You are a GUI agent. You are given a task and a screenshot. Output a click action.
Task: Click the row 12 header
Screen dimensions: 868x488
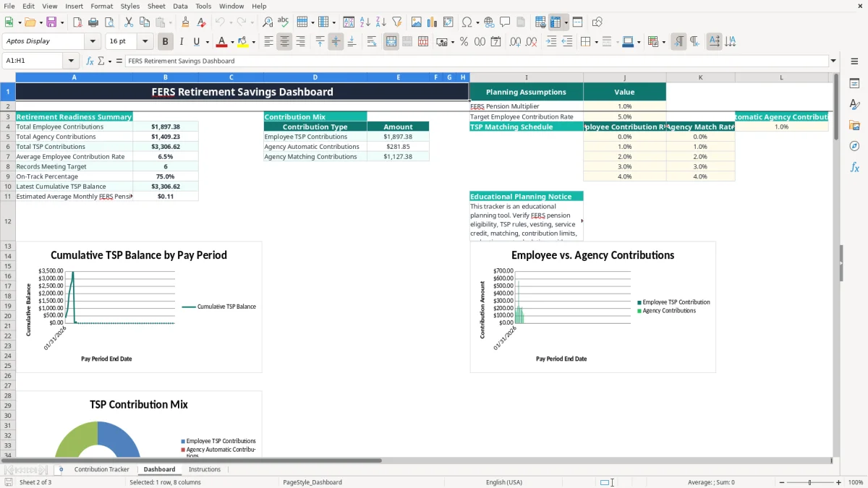coord(8,221)
